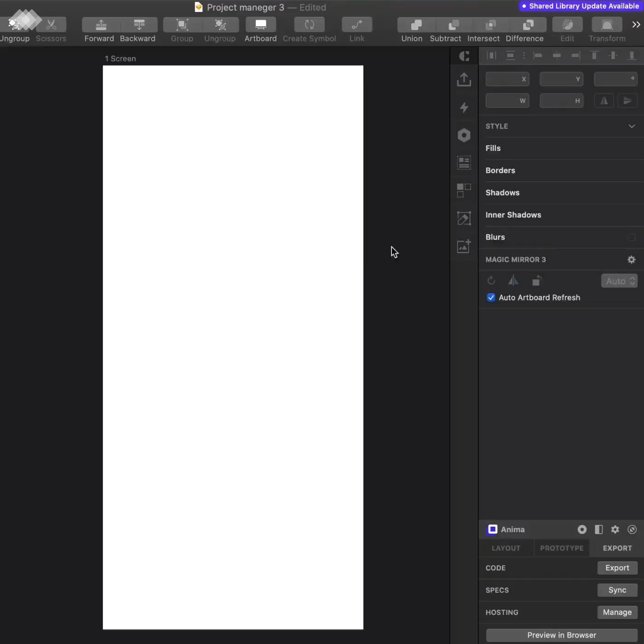Click the lightning bolt icon in sidebar
The image size is (644, 644).
click(x=464, y=107)
